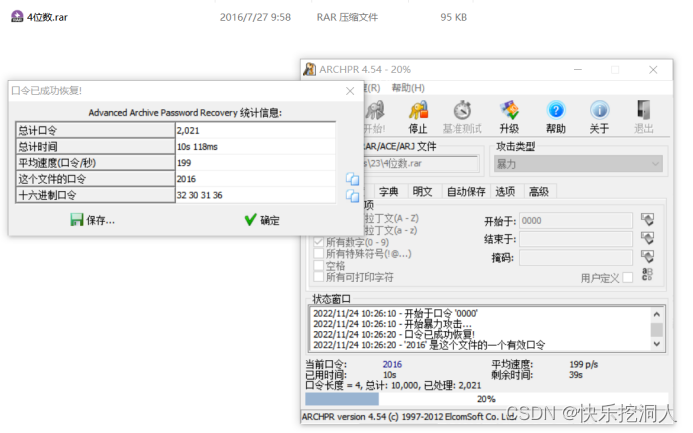
Task: Click the 95 KB file size
Action: pos(453,17)
